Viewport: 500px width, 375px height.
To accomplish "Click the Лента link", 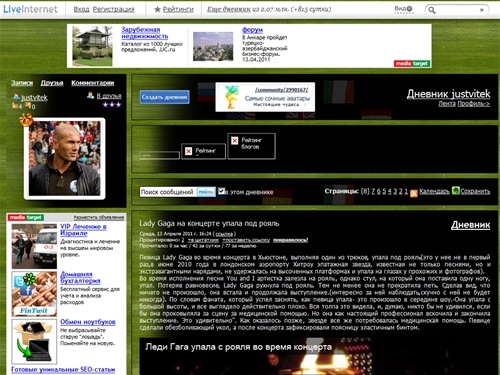I will (x=447, y=104).
